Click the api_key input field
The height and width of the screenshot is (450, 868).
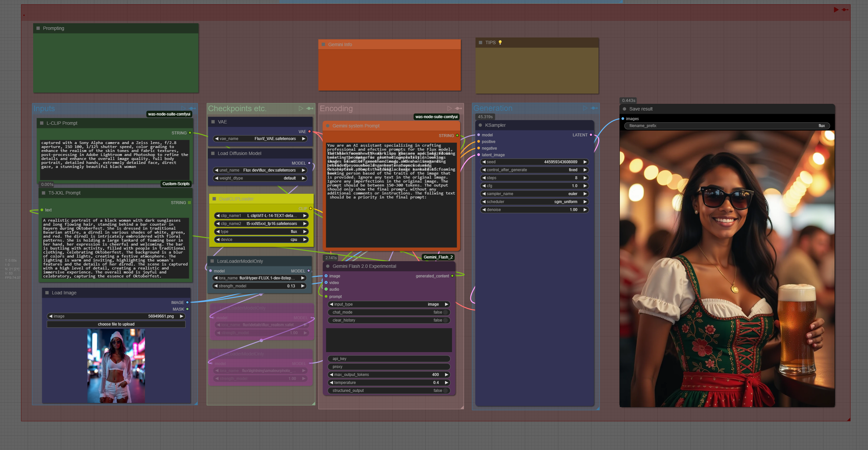389,359
